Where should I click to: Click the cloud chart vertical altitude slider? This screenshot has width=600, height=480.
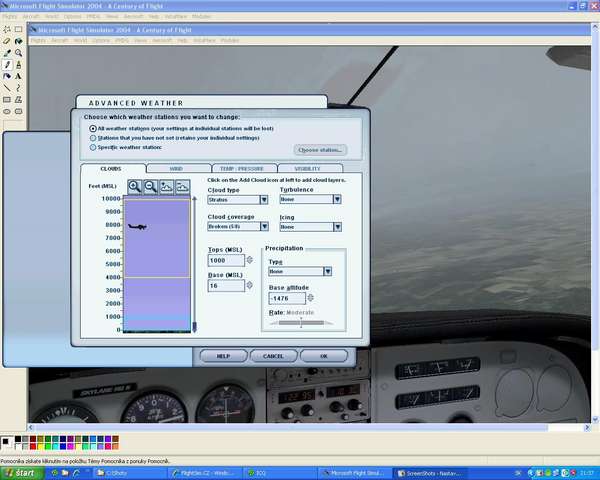coord(194,264)
